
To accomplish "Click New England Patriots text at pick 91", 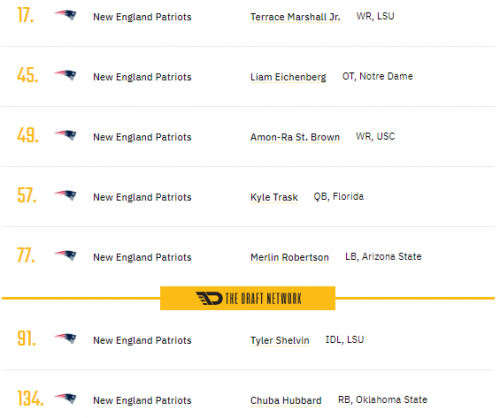I will pyautogui.click(x=142, y=340).
